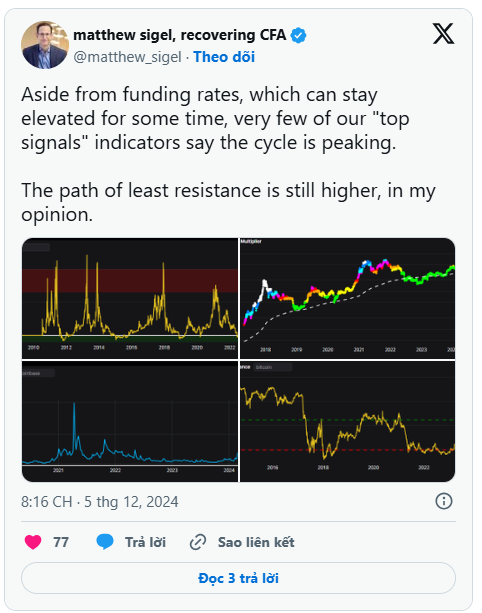Image resolution: width=482 pixels, height=613 pixels.
Task: Open the yellow chart with red band
Action: (130, 298)
